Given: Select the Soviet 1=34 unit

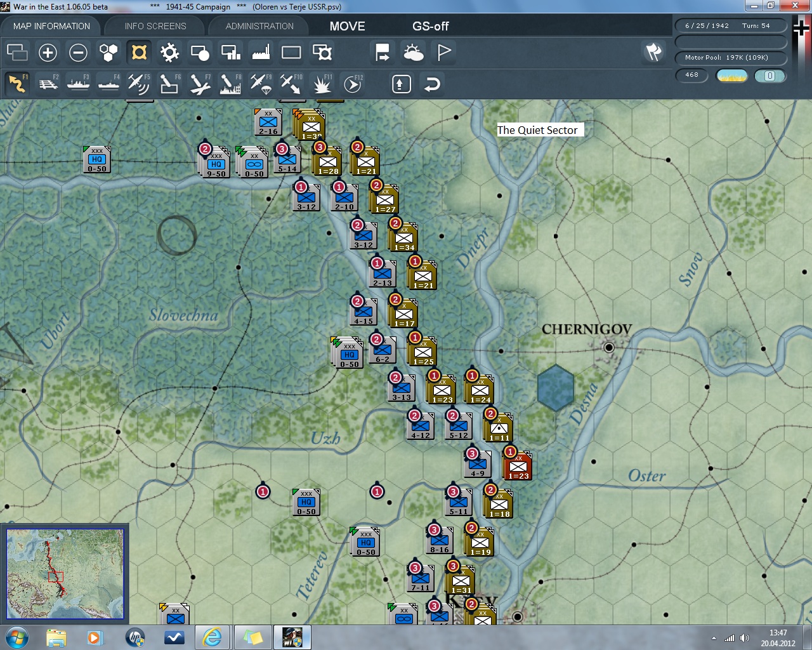Looking at the screenshot, I should click(x=403, y=237).
